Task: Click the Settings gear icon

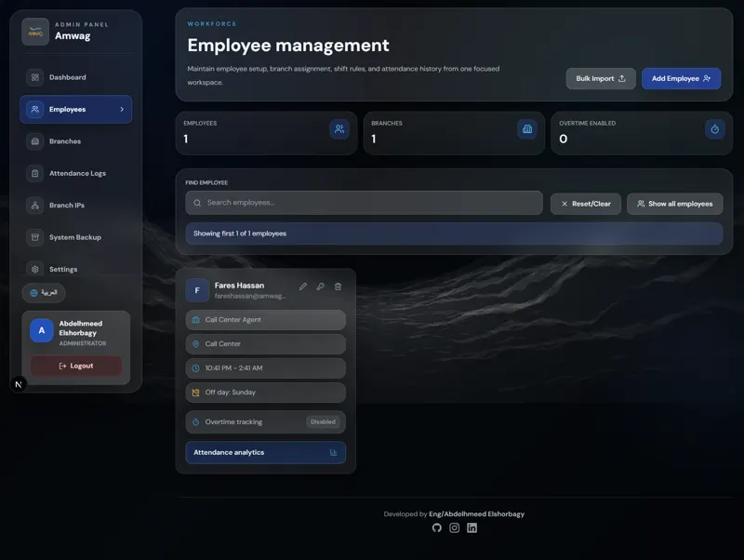Action: 34,269
